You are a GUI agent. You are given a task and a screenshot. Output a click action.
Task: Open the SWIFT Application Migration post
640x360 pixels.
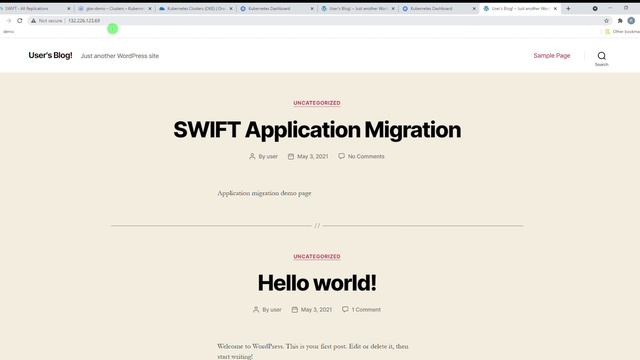317,130
